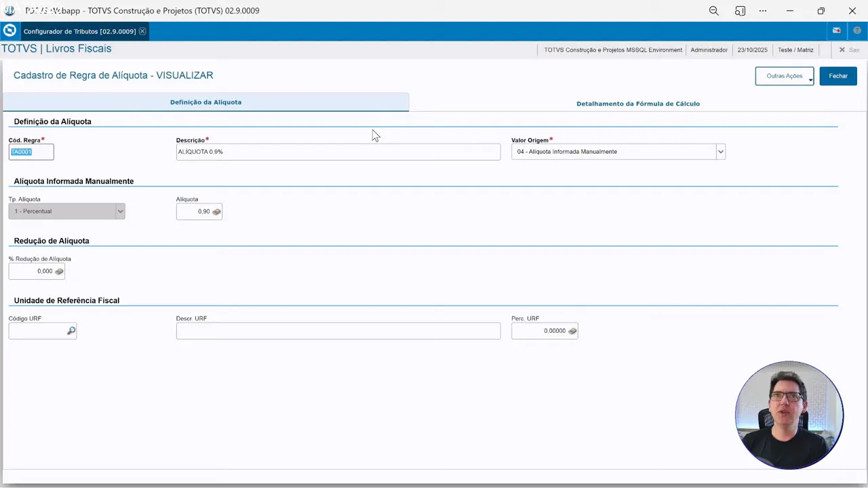Click the cast/screen icon in title bar
The width and height of the screenshot is (868, 488).
point(740,11)
